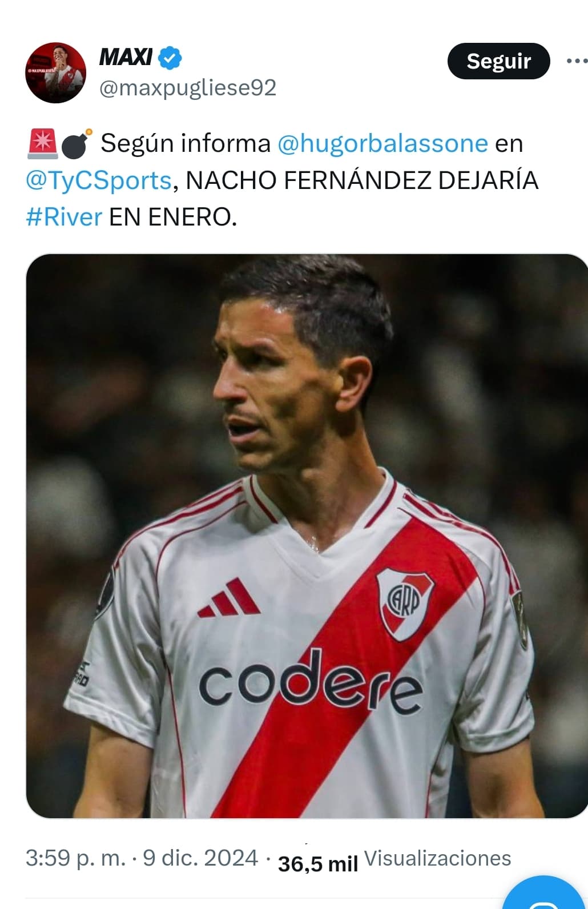The height and width of the screenshot is (909, 588).
Task: Click the NACHO FERNÁNDEZ DEJARÍA text
Action: point(362,180)
